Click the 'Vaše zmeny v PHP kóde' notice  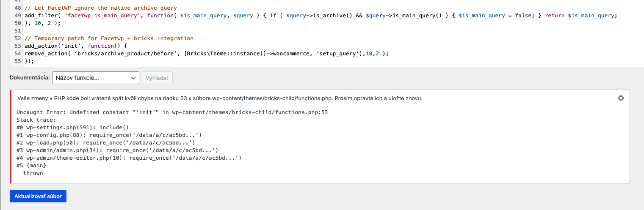click(x=220, y=98)
